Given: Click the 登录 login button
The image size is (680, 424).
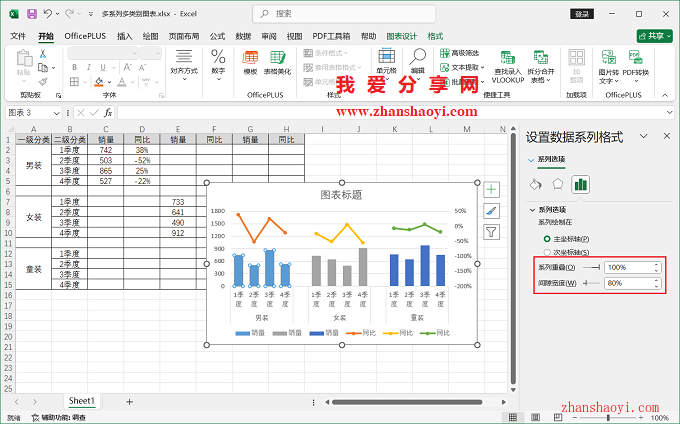Looking at the screenshot, I should pos(582,14).
